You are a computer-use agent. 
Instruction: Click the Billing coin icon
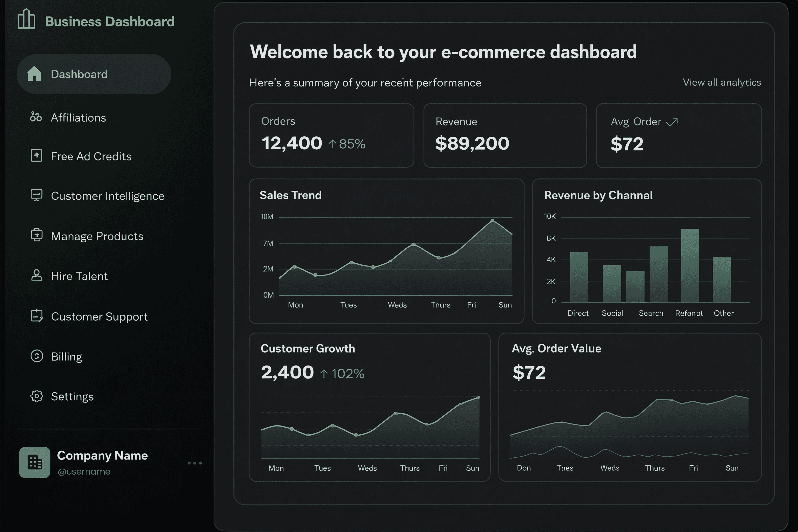[x=36, y=356]
